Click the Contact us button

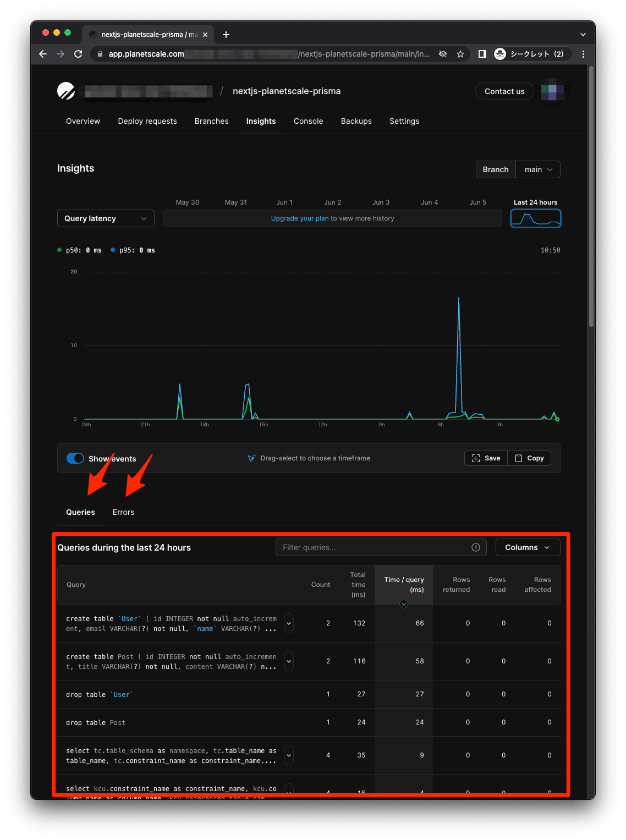click(504, 91)
